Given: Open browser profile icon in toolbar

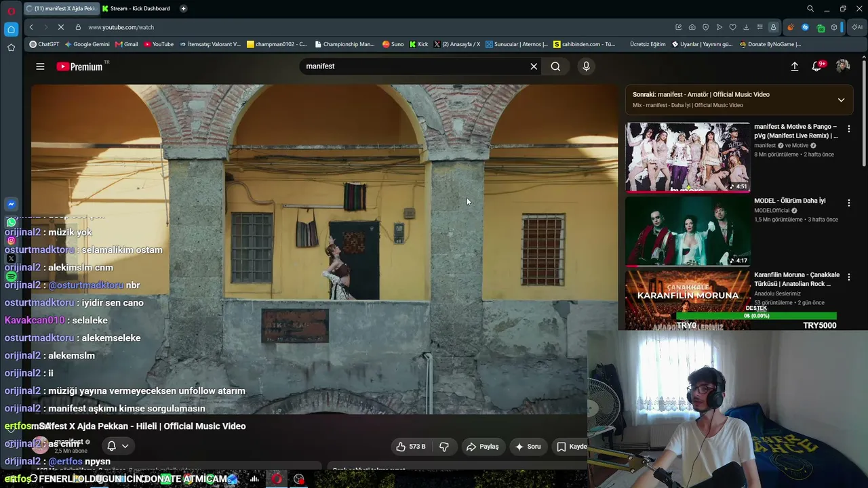Looking at the screenshot, I should click(773, 27).
